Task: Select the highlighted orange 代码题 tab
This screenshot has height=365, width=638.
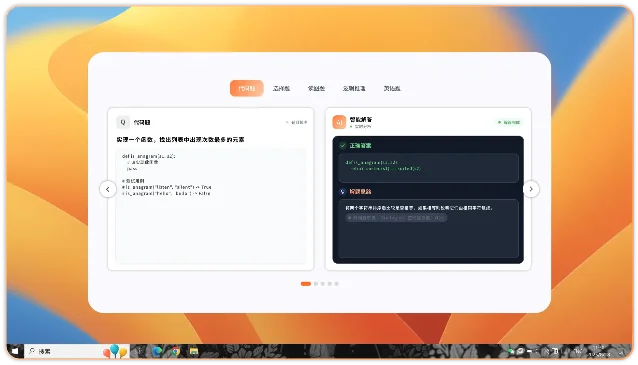Action: click(247, 88)
